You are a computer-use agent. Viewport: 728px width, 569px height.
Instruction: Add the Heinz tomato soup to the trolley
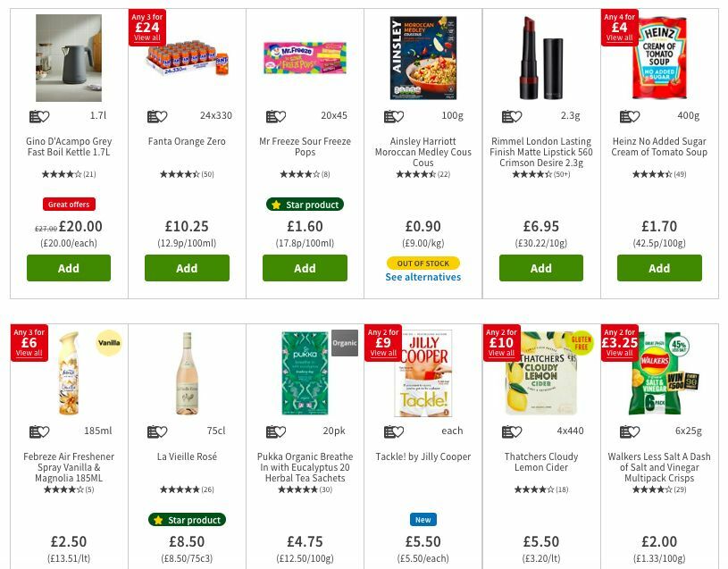(x=659, y=267)
